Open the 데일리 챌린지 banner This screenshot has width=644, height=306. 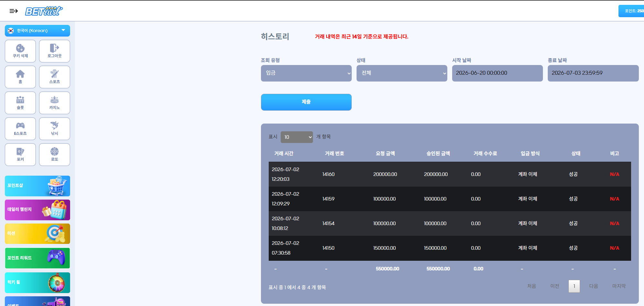[37, 210]
